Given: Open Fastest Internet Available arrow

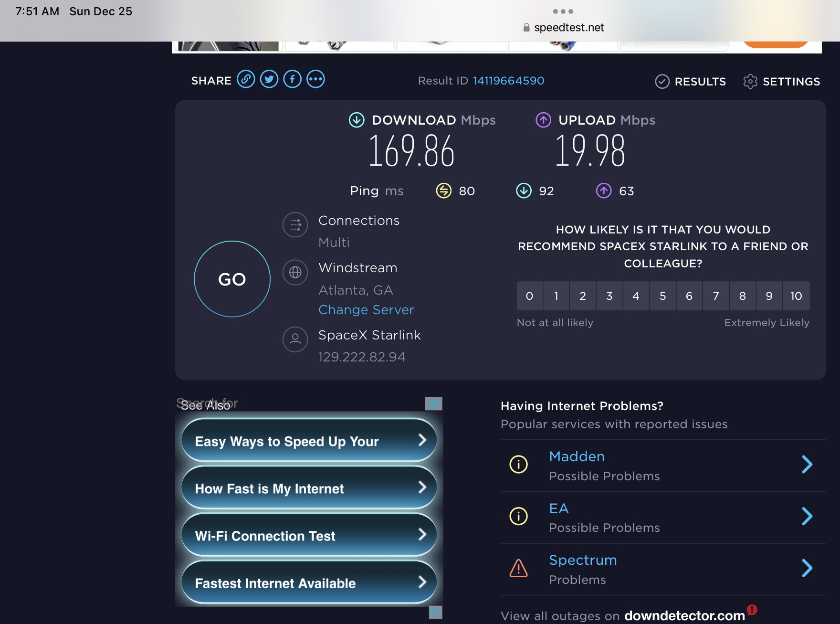Looking at the screenshot, I should (x=422, y=582).
